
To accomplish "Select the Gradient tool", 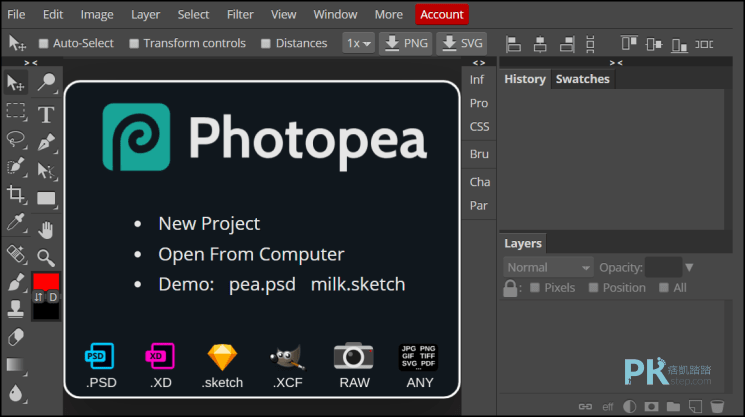I will (16, 365).
